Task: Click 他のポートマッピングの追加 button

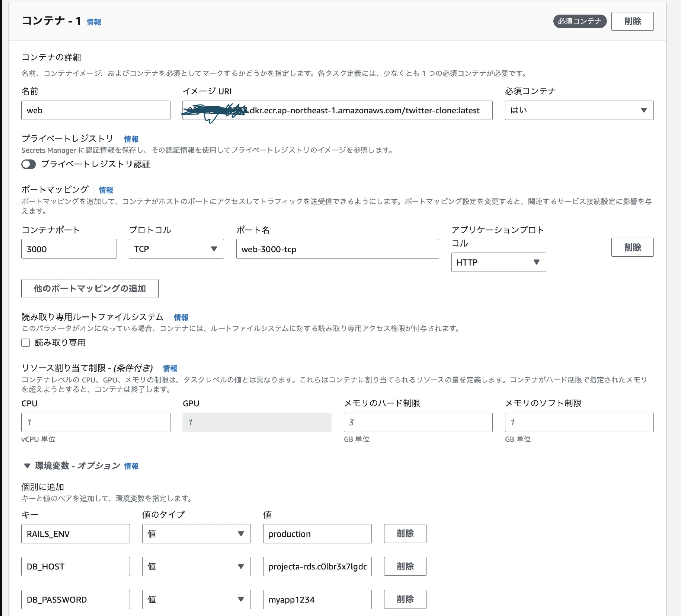Action: pyautogui.click(x=89, y=288)
